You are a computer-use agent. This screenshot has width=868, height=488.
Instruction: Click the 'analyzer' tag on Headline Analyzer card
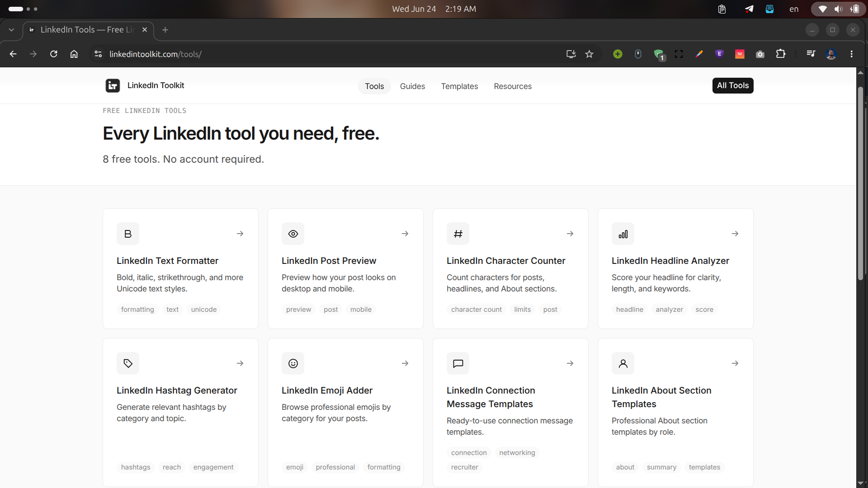[669, 310]
